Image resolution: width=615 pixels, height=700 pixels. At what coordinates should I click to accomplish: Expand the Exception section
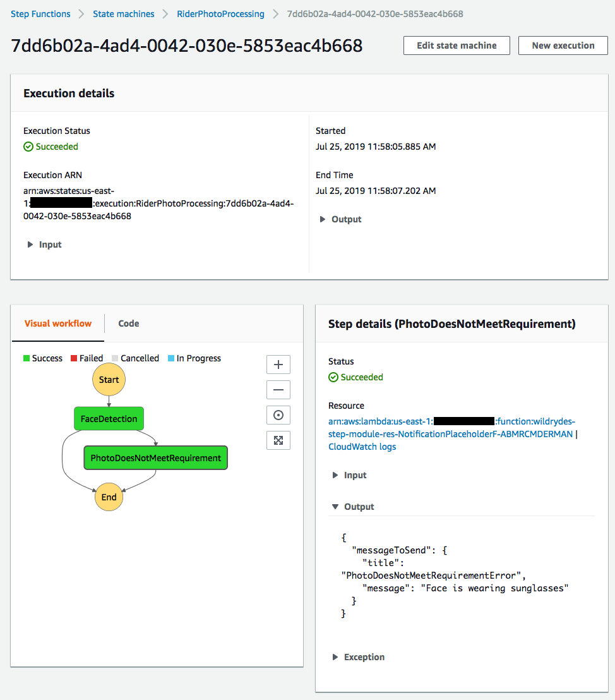pyautogui.click(x=359, y=657)
